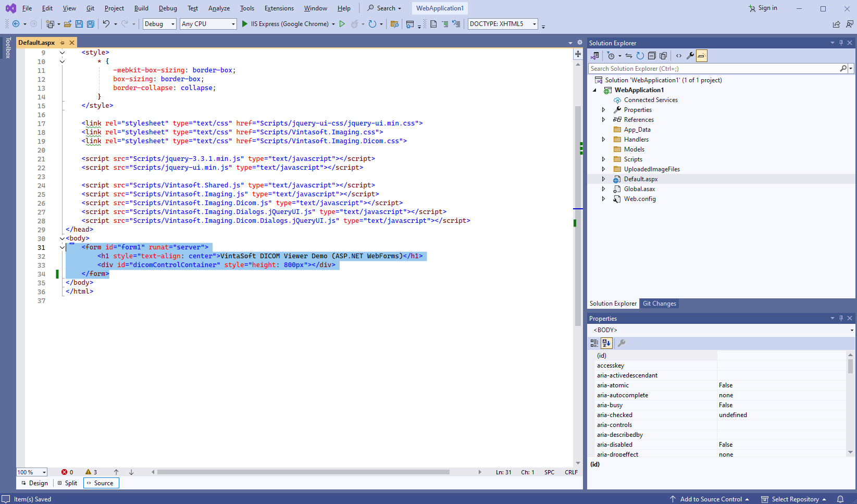This screenshot has width=857, height=504.
Task: Click the browser Refresh circular arrow icon
Action: click(372, 24)
